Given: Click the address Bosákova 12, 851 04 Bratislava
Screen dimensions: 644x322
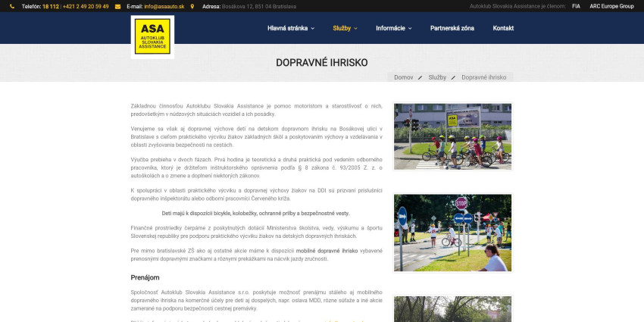Looking at the screenshot, I should tap(259, 7).
